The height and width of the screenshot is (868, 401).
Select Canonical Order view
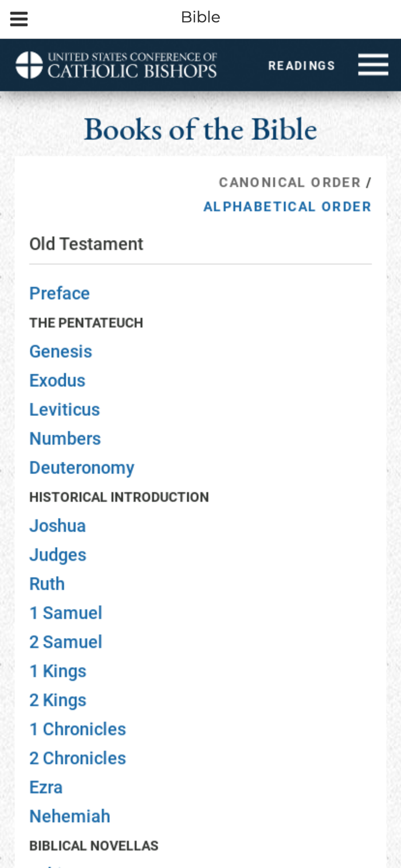click(290, 183)
